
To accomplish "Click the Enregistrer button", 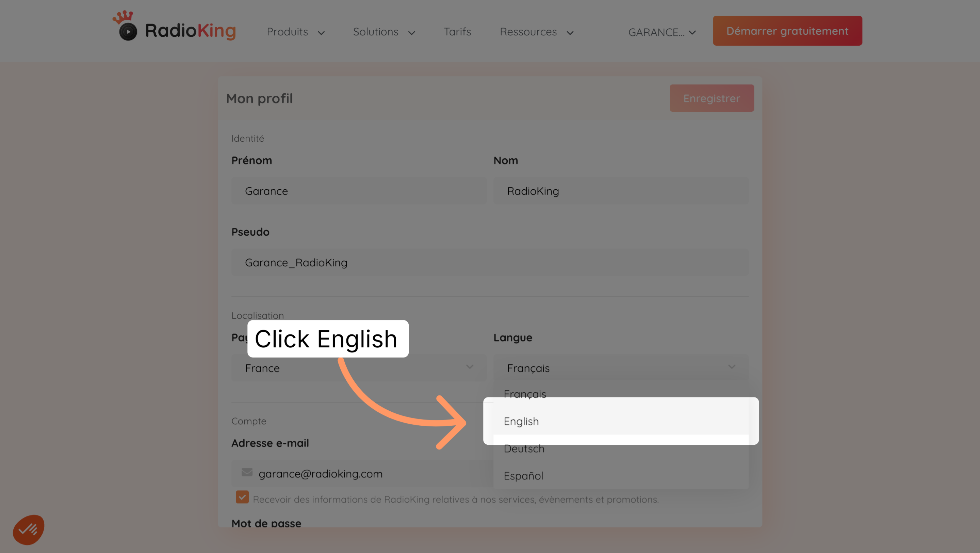I will (x=712, y=98).
